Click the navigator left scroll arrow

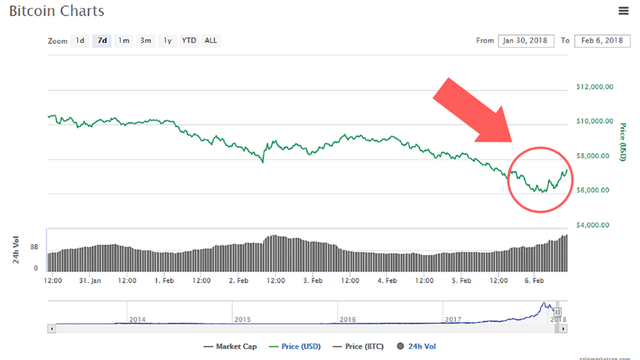pyautogui.click(x=51, y=329)
